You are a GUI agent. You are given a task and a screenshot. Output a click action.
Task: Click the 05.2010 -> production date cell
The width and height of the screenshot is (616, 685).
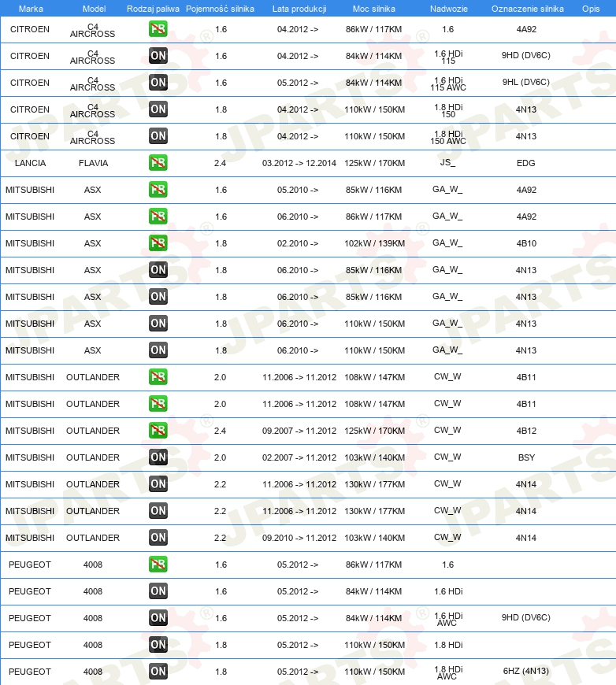point(298,190)
